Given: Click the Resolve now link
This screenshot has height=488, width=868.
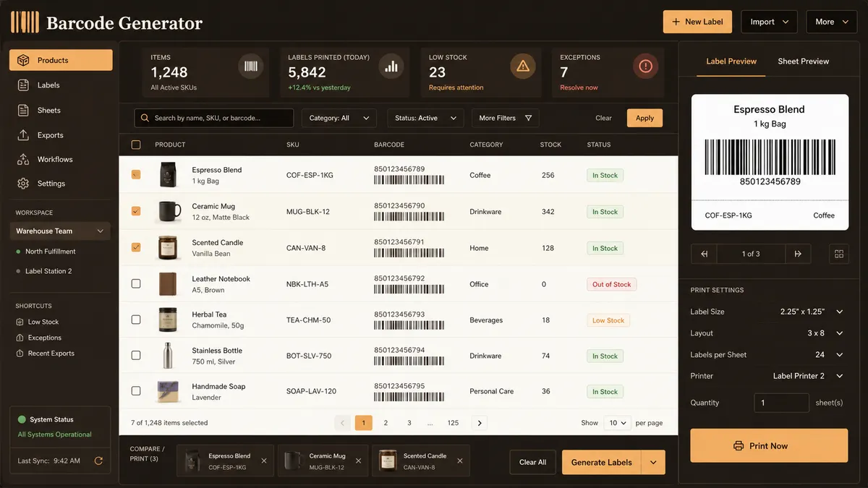Looking at the screenshot, I should click(579, 87).
